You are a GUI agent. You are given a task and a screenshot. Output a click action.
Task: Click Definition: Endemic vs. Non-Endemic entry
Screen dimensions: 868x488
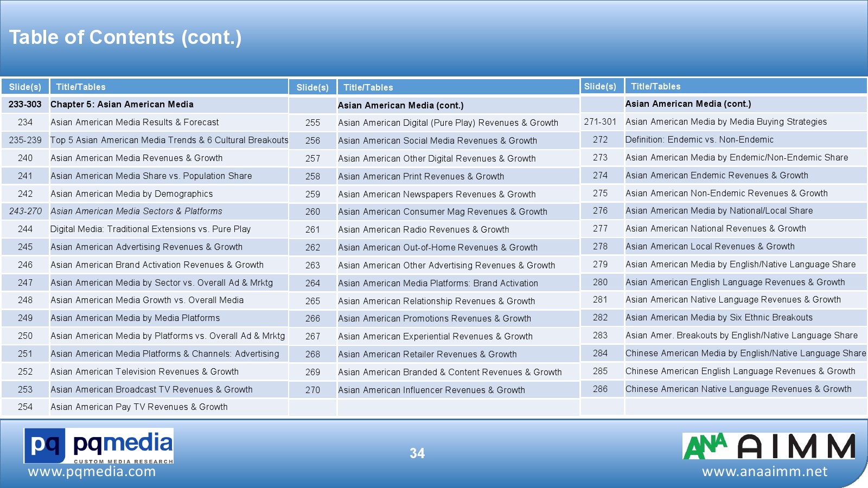[699, 140]
